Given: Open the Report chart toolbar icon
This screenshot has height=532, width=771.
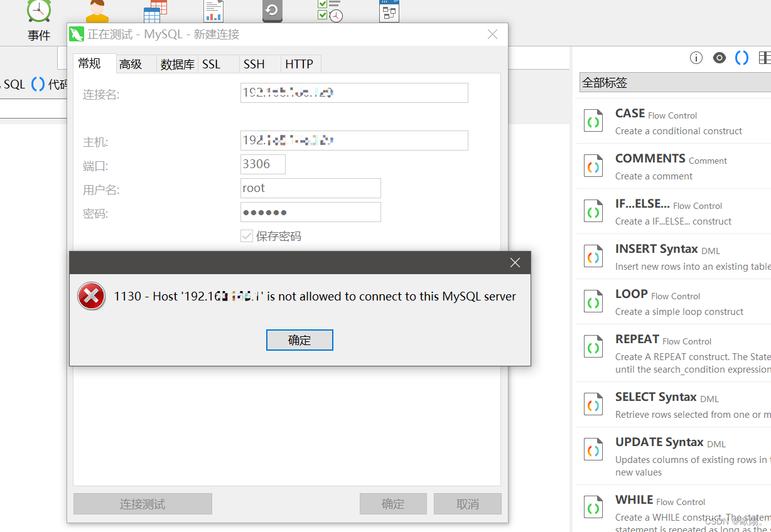Looking at the screenshot, I should point(213,11).
